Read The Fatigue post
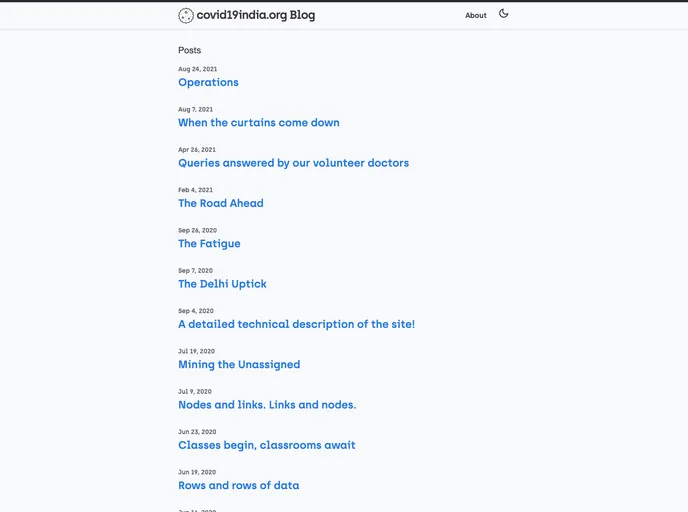688x512 pixels. 209,244
